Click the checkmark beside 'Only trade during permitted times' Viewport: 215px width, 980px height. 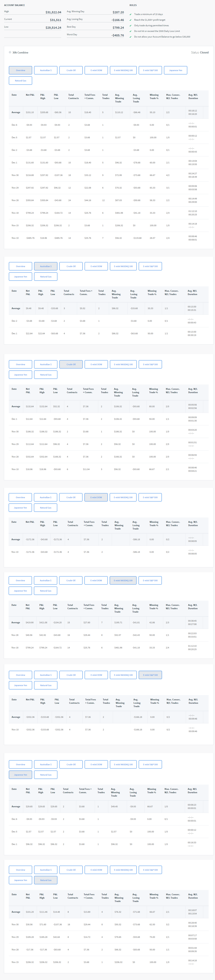131,26
